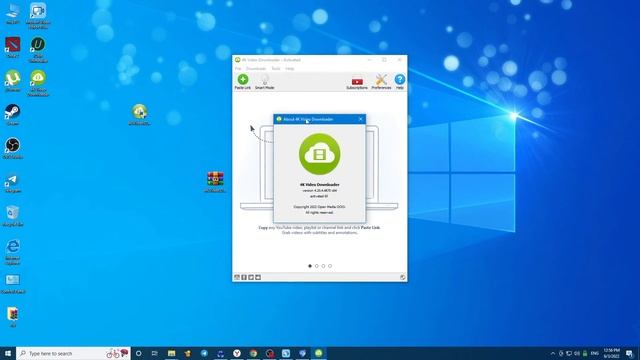Select the Telegram desktop shortcut
The width and height of the screenshot is (640, 360).
[13, 182]
